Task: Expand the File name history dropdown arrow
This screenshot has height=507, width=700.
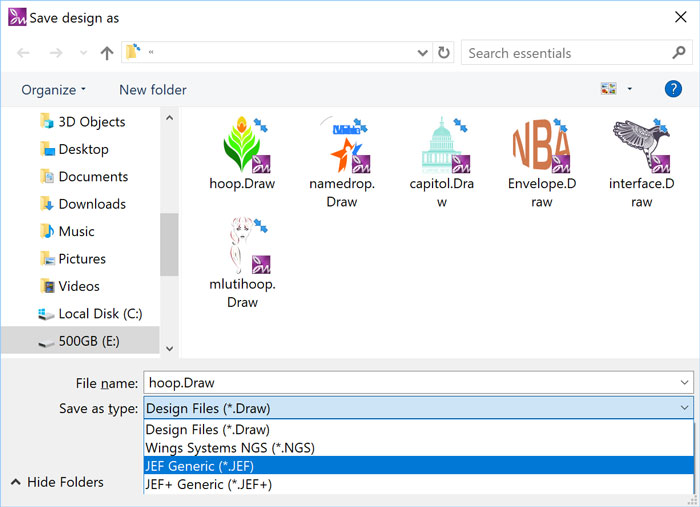Action: click(684, 382)
